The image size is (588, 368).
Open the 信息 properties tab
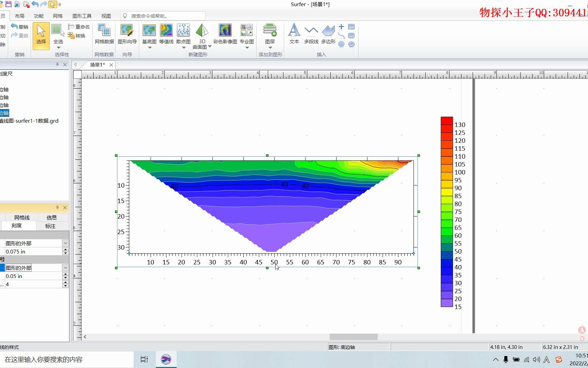point(51,217)
